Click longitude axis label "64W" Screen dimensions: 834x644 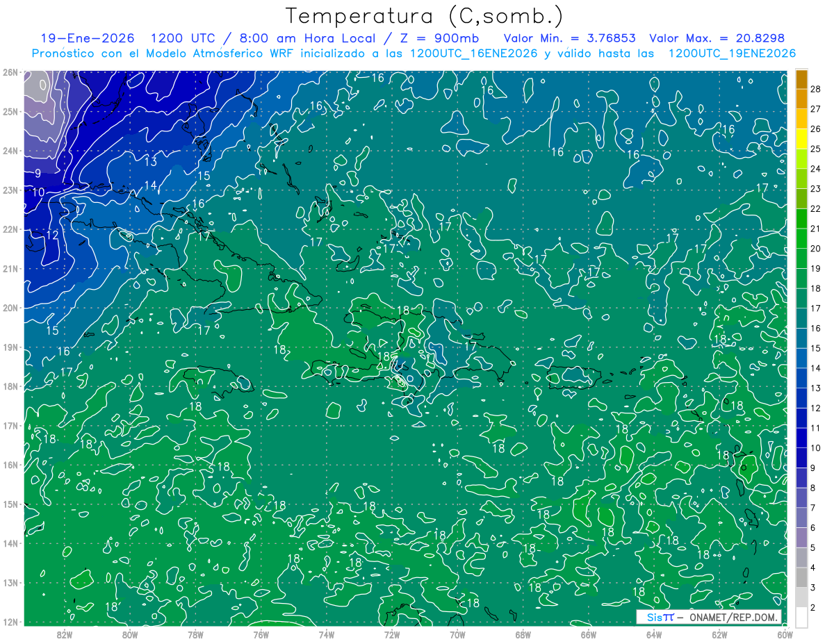[x=654, y=634]
